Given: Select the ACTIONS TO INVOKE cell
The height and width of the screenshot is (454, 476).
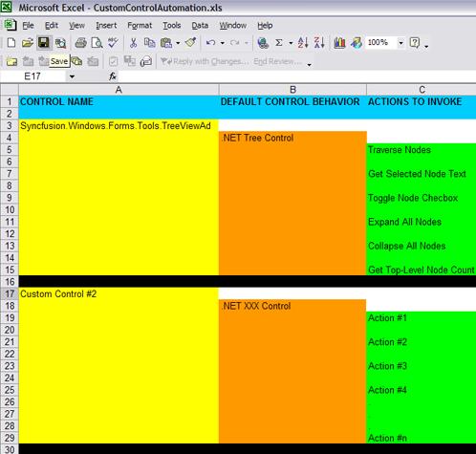Looking at the screenshot, I should (x=422, y=101).
